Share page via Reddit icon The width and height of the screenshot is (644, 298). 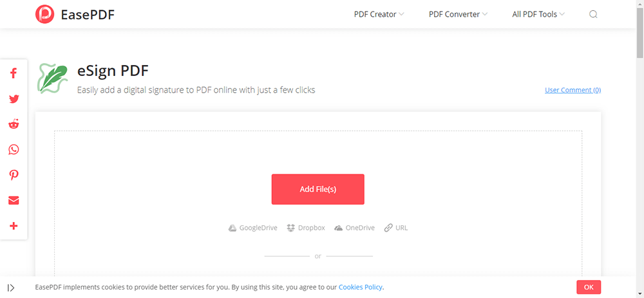click(14, 124)
